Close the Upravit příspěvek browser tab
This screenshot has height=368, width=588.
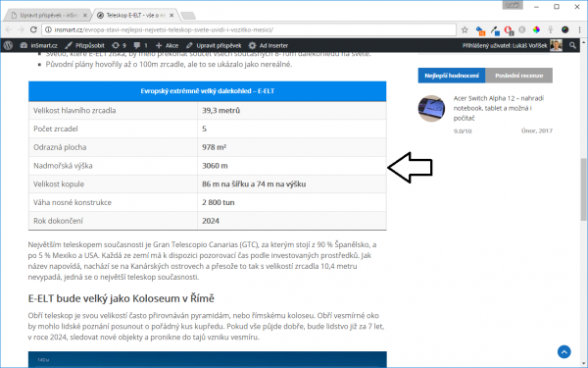coord(84,16)
